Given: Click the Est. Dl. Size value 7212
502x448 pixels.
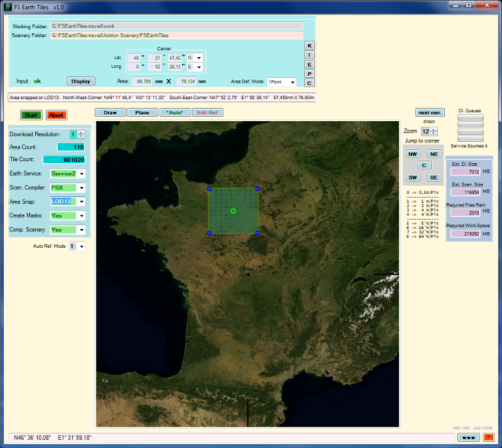Looking at the screenshot, I should (465, 172).
